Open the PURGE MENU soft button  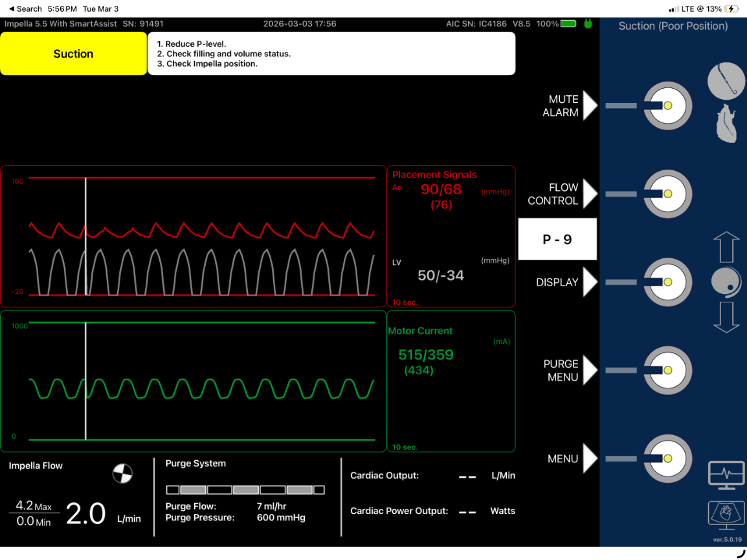[x=570, y=370]
